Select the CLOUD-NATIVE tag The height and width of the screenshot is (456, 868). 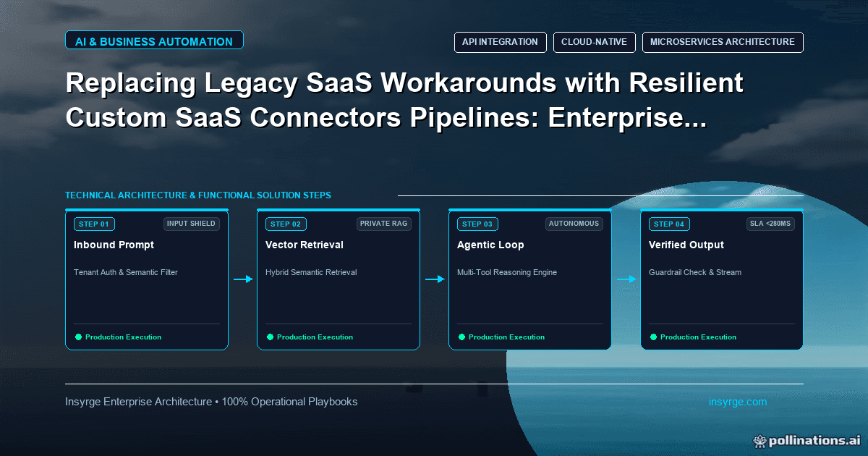pos(595,42)
